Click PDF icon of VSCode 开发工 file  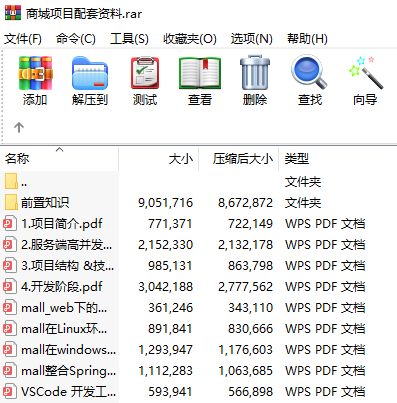[x=10, y=391]
